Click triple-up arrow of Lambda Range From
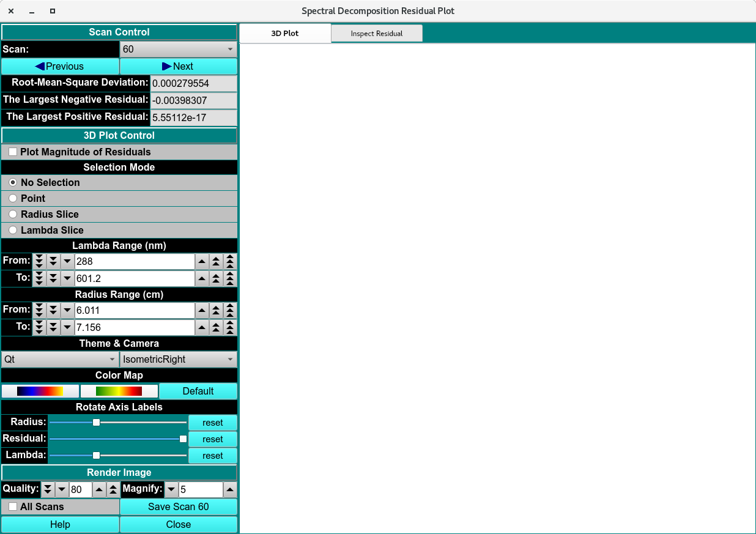Screen dimensions: 756x534 (230, 261)
